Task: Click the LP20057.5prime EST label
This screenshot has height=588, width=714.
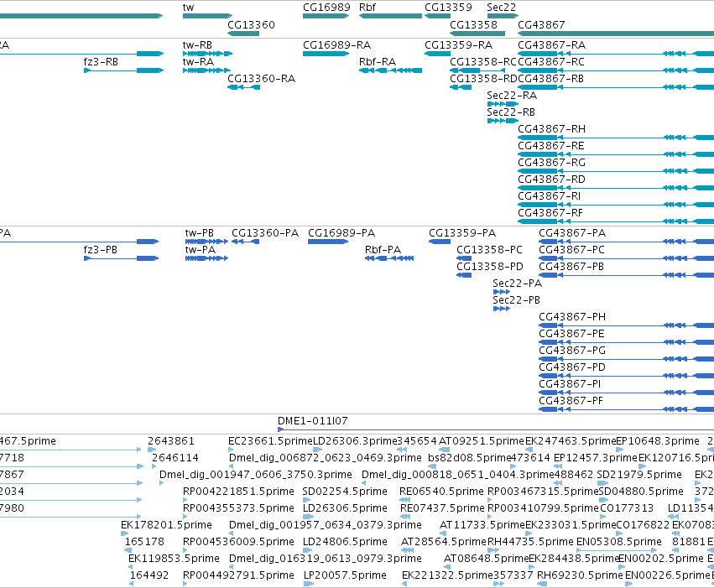Action: 345,575
